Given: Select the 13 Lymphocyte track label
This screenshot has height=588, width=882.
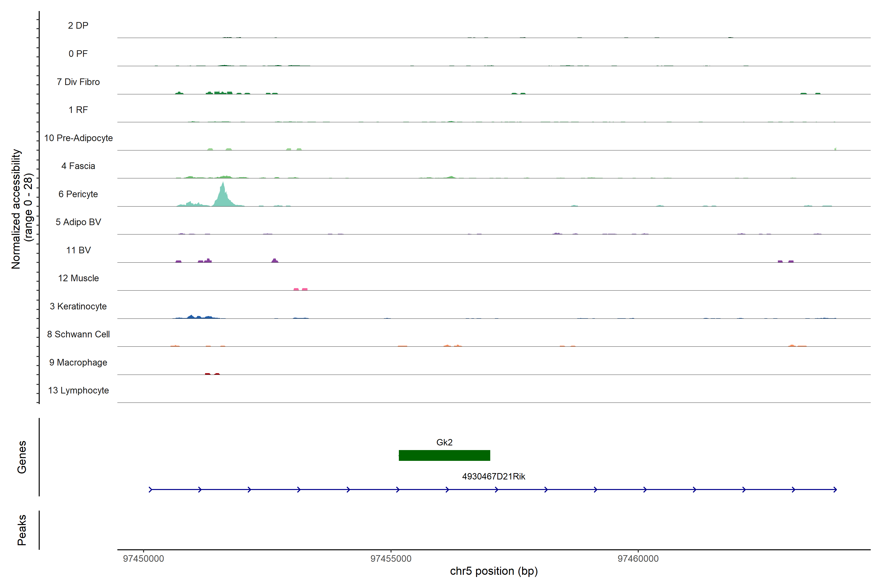Looking at the screenshot, I should (78, 390).
